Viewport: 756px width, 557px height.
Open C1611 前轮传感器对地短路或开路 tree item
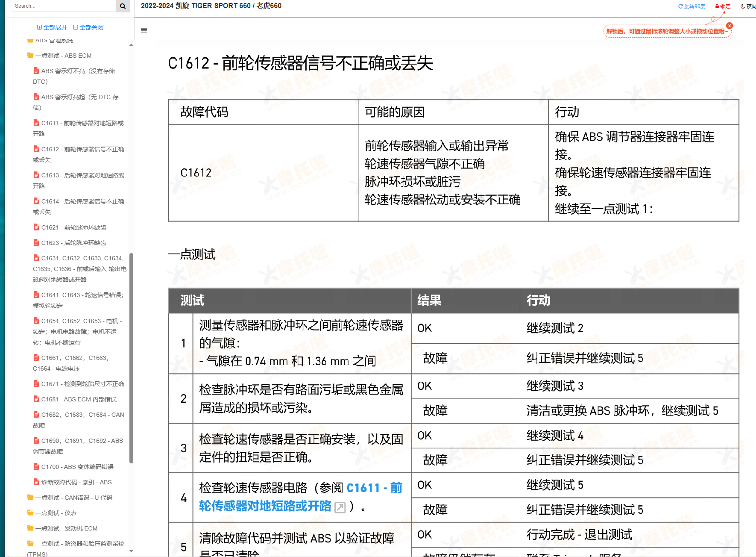tap(79, 128)
